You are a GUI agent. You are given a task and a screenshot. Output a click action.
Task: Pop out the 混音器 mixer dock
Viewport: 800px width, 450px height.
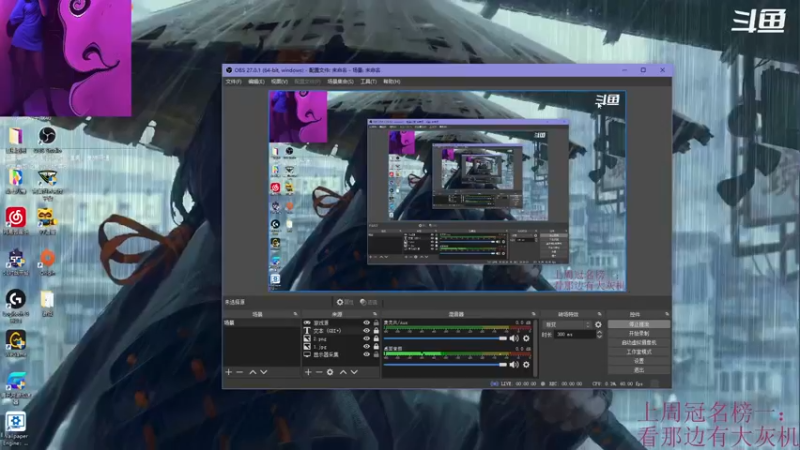pyautogui.click(x=534, y=314)
